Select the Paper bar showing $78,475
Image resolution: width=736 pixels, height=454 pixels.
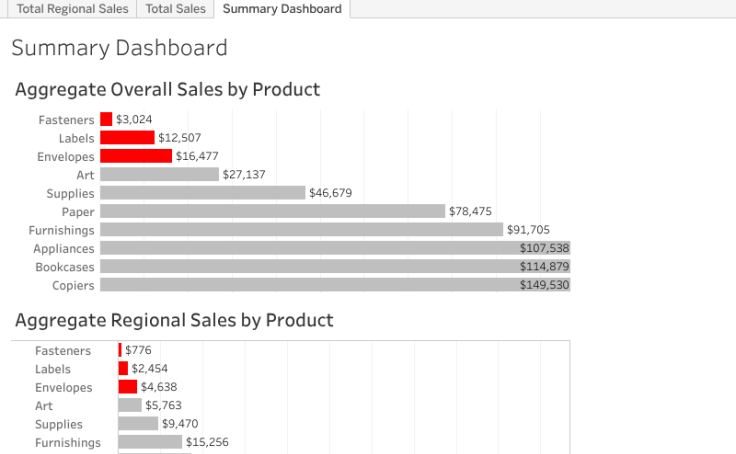[272, 211]
